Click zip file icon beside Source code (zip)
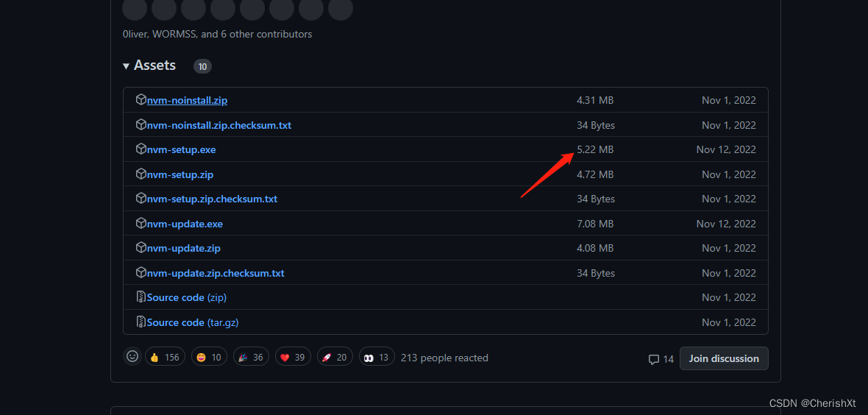The height and width of the screenshot is (415, 868). point(140,297)
